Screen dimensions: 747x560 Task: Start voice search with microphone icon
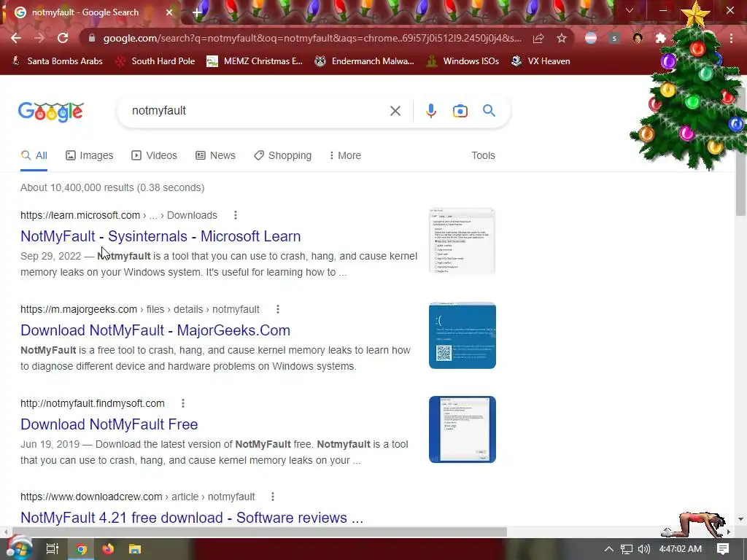point(430,111)
